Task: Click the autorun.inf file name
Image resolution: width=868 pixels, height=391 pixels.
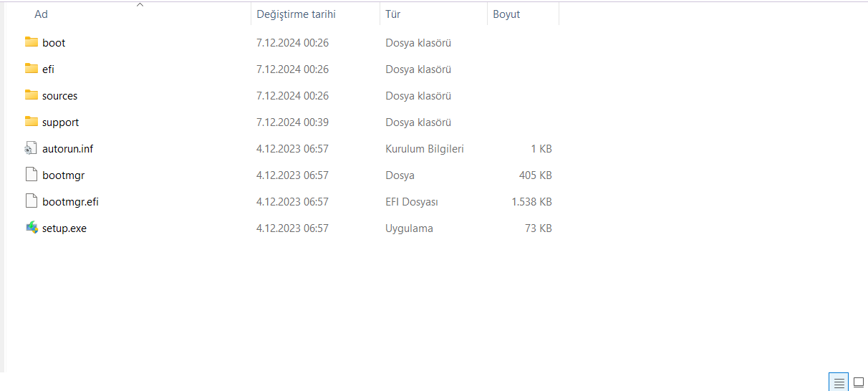Action: pos(68,149)
